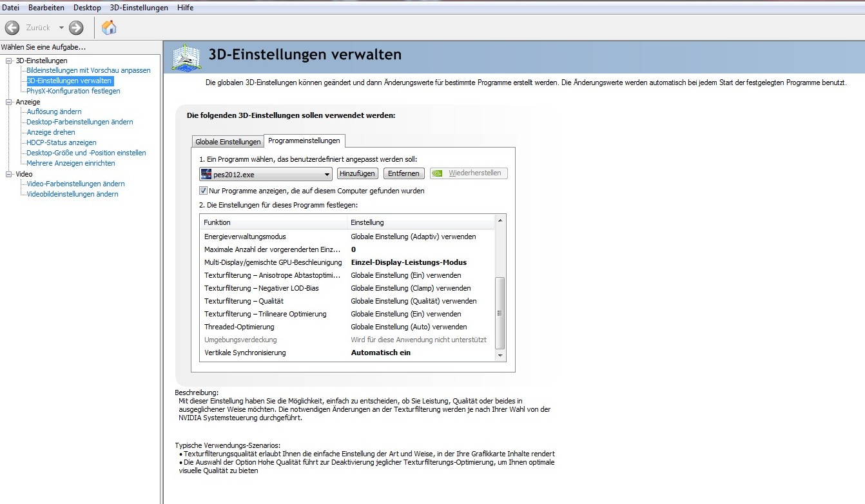
Task: Open PhysX-Konfiguration festlegen
Action: [x=73, y=91]
